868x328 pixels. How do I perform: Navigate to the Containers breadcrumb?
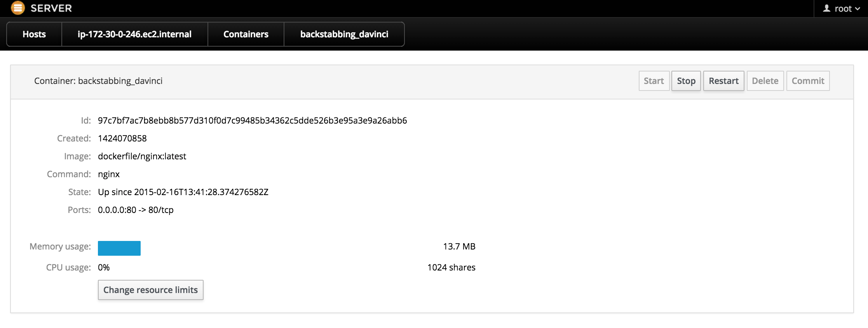coord(246,34)
